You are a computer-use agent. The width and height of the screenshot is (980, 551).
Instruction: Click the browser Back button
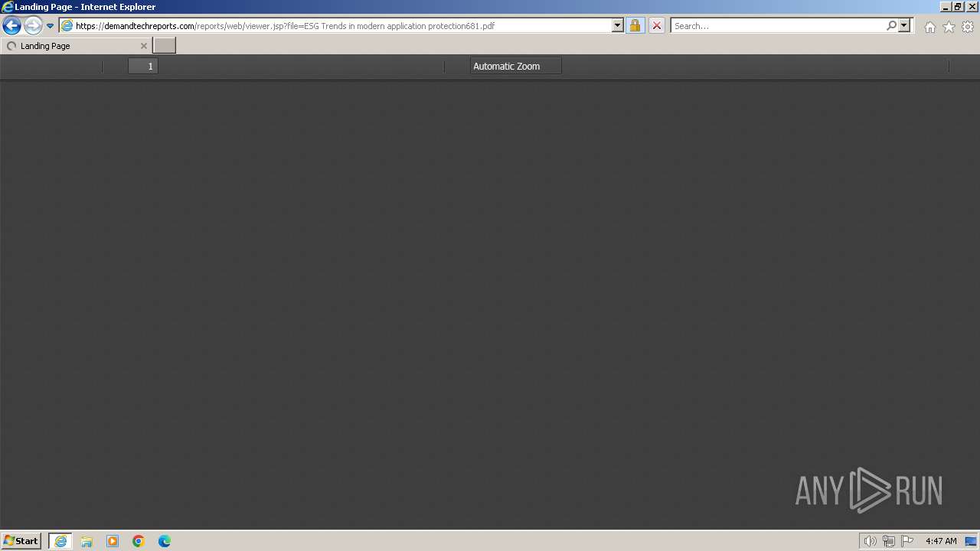point(11,26)
